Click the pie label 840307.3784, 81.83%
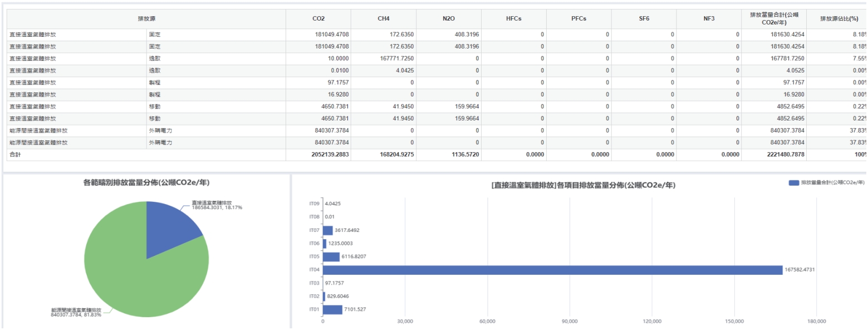868x330 pixels. [76, 315]
